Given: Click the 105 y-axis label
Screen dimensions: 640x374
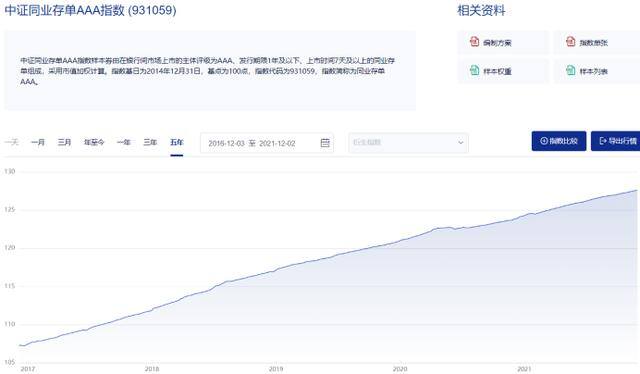Looking at the screenshot, I should coord(10,362).
